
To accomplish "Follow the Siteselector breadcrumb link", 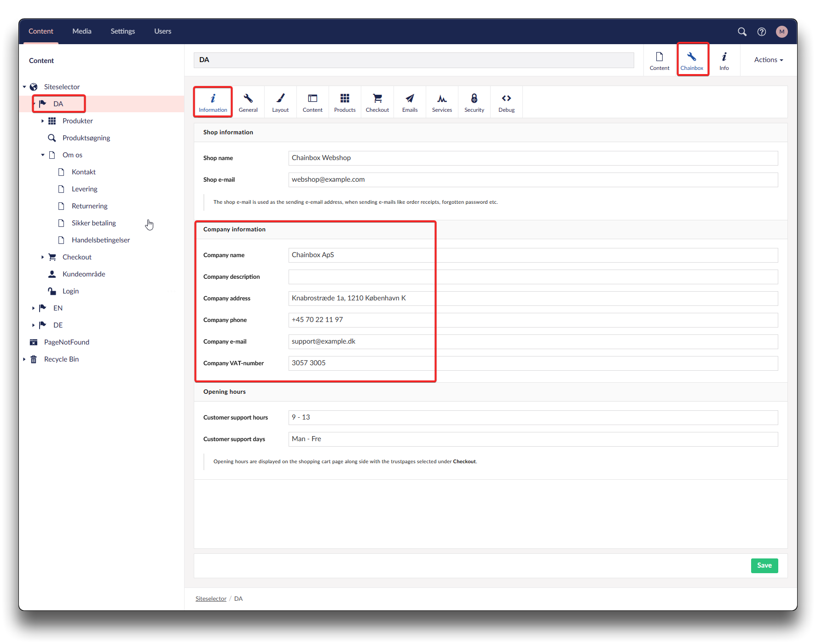I will coord(211,598).
